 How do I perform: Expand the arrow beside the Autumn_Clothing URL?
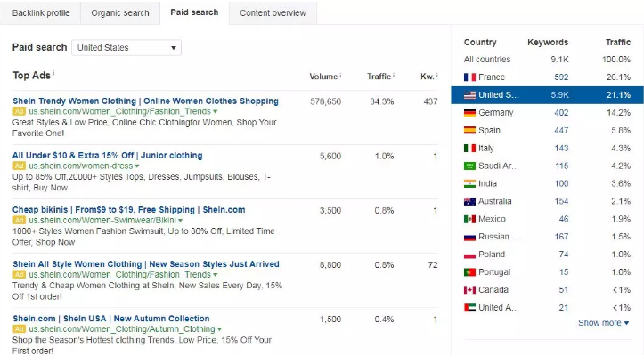tap(219, 329)
